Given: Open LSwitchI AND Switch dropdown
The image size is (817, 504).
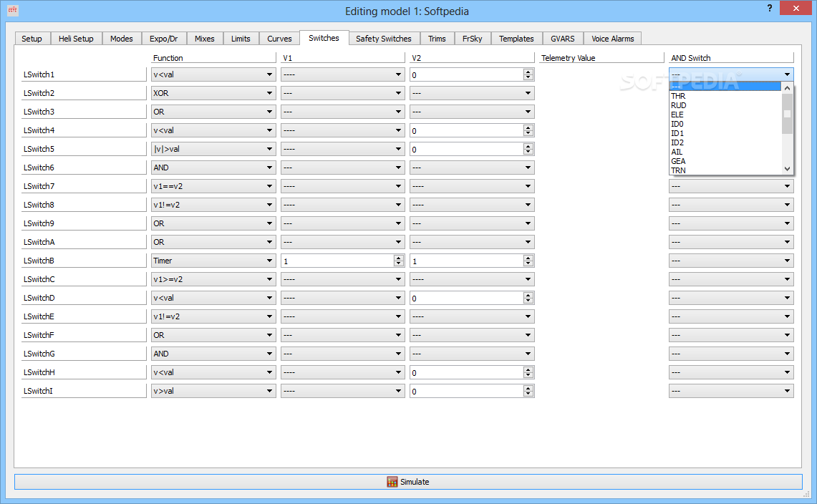Looking at the screenshot, I should point(731,391).
